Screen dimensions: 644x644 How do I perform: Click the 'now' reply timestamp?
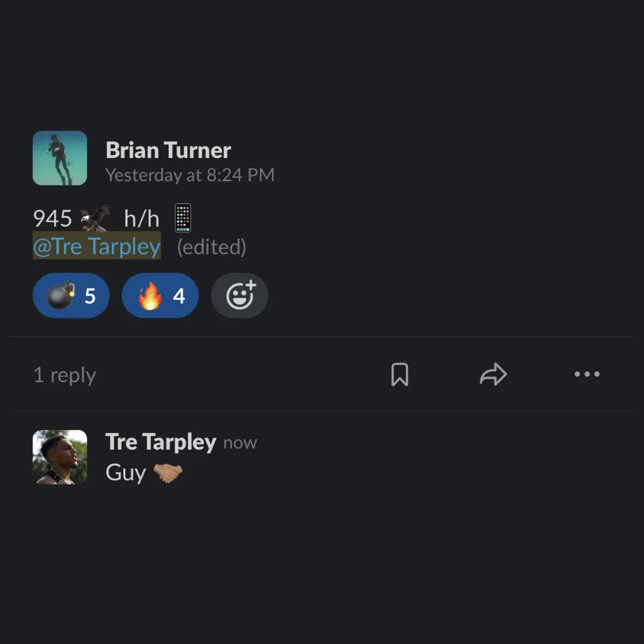pos(240,443)
